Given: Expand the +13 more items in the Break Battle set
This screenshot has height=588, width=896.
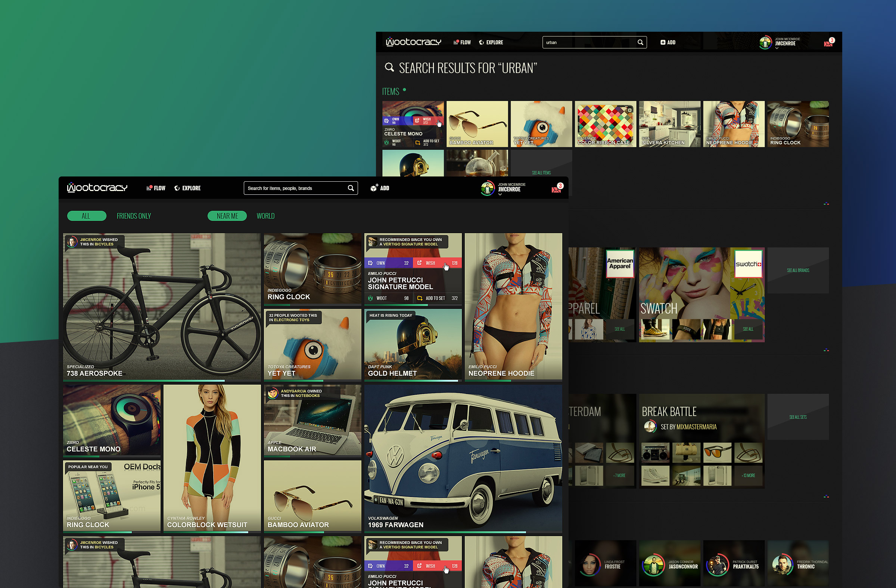Looking at the screenshot, I should 748,476.
